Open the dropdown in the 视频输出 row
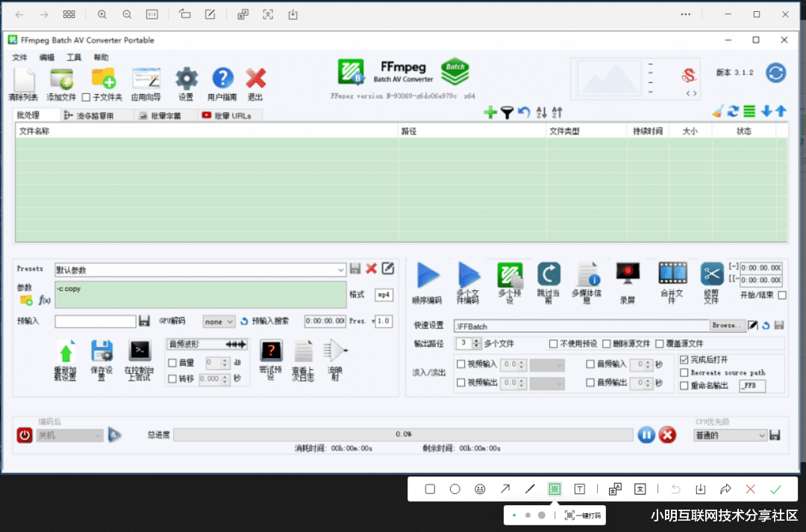This screenshot has height=532, width=806. tap(547, 383)
